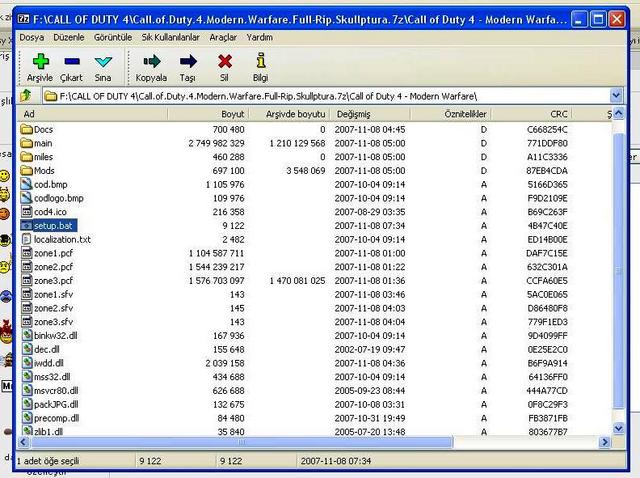Click the size value 2 749 982 329

[216, 143]
